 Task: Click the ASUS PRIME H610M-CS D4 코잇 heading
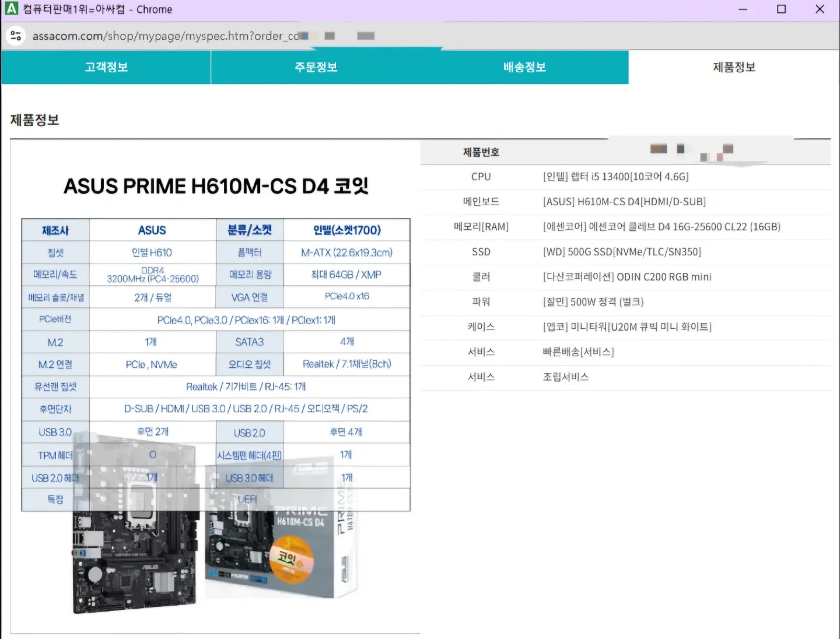coord(216,186)
